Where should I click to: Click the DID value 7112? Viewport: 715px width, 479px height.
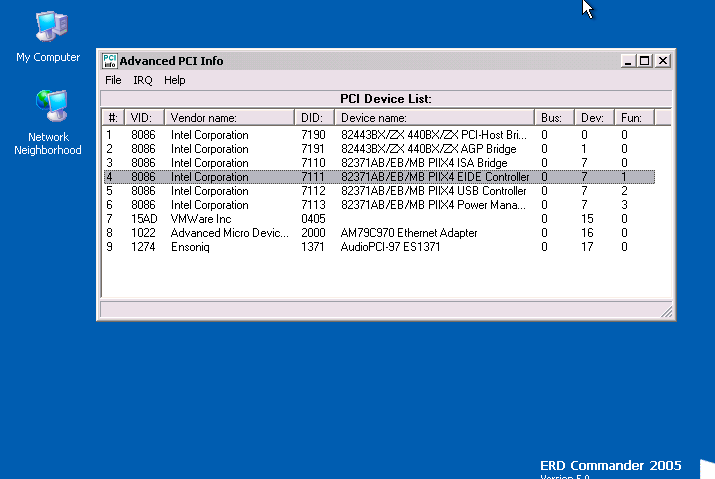click(313, 191)
